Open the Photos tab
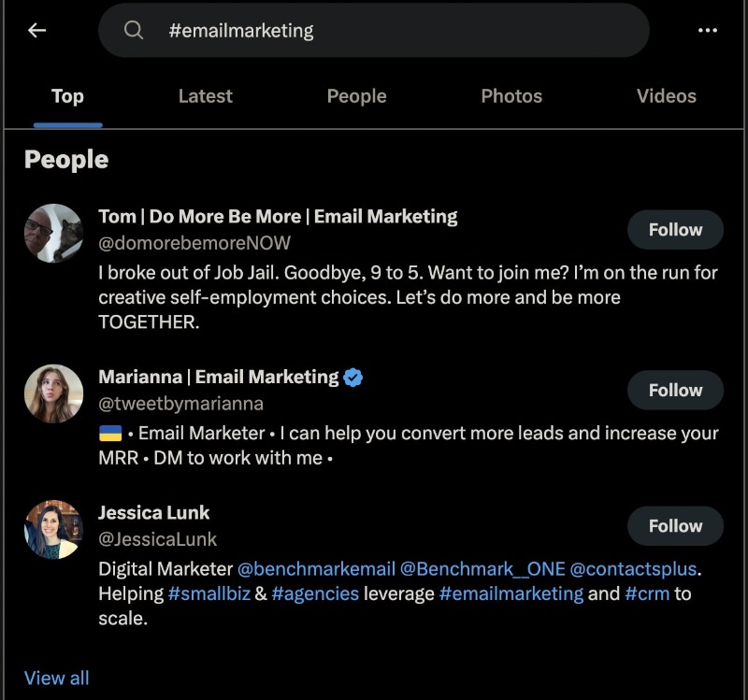The width and height of the screenshot is (748, 700). pos(511,96)
